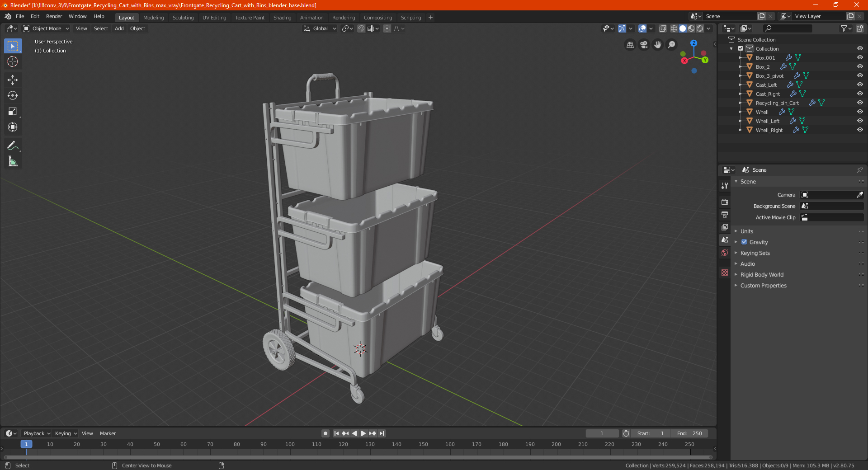Hide Recycling_bin_Cart visibility

860,103
